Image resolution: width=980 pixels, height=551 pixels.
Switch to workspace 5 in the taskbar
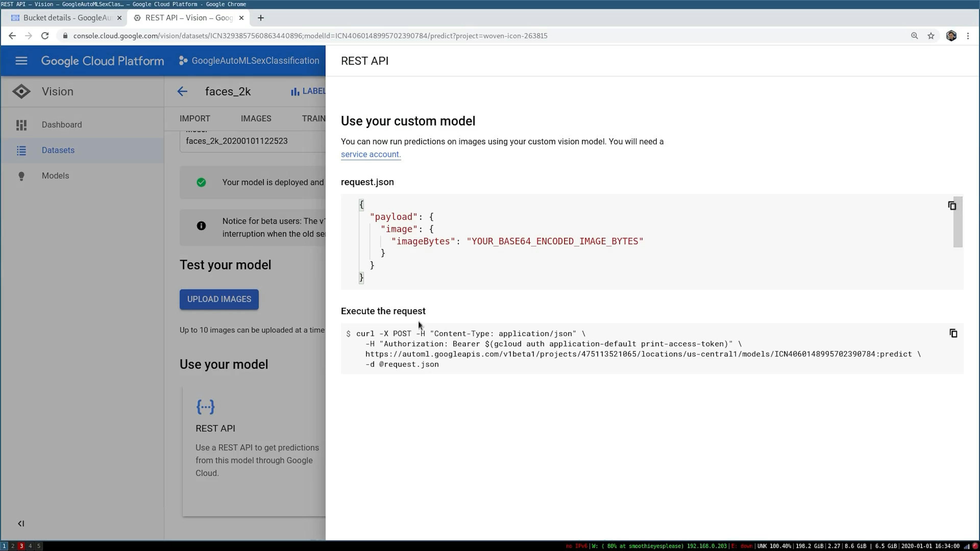(x=39, y=546)
